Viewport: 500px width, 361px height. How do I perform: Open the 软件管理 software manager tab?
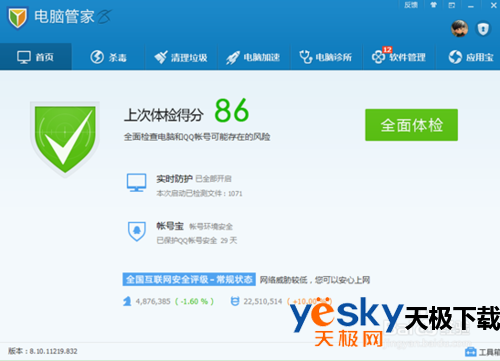click(399, 57)
